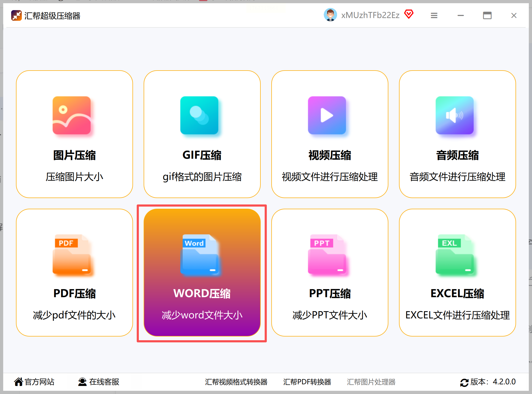The height and width of the screenshot is (394, 532).
Task: Select the pink PPT folder icon
Action: [x=327, y=255]
